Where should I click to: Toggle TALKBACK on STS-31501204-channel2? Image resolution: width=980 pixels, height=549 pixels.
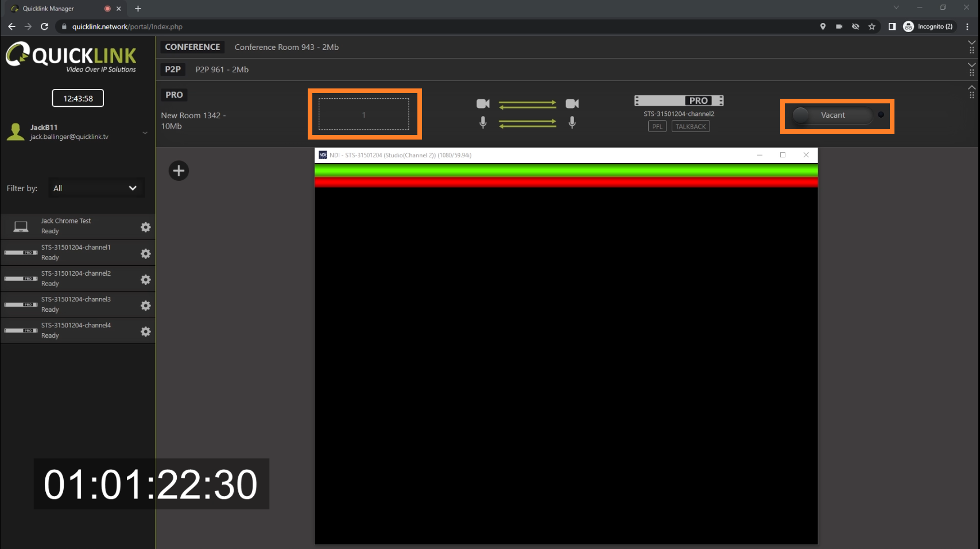[x=690, y=127]
